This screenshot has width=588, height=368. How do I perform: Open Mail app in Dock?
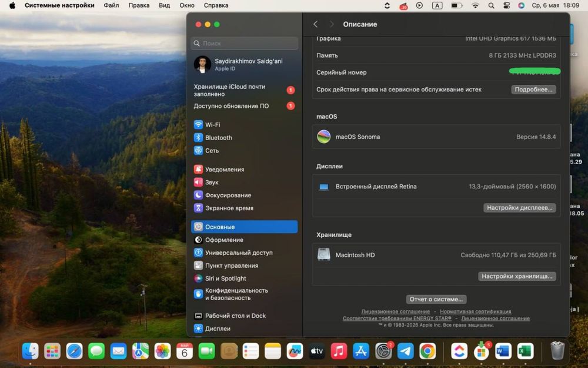click(x=119, y=352)
